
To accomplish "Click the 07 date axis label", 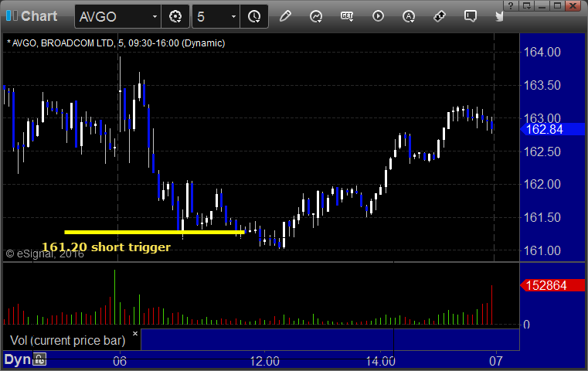I will 496,361.
